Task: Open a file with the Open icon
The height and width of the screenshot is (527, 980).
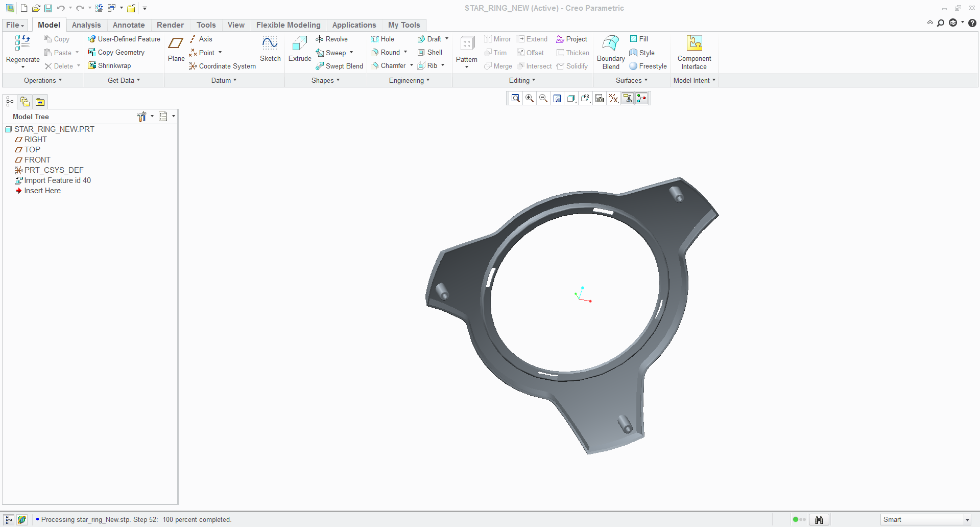Action: (36, 8)
